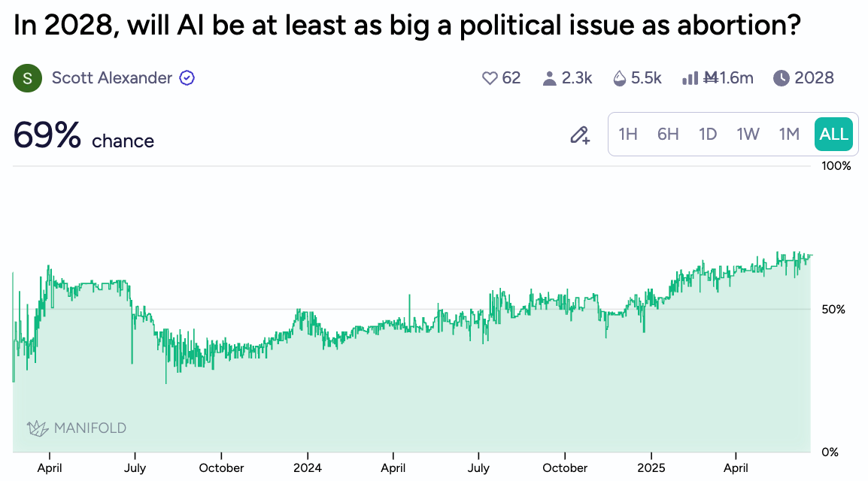The height and width of the screenshot is (481, 868).
Task: Click the liquidity droplet icon
Action: click(620, 78)
